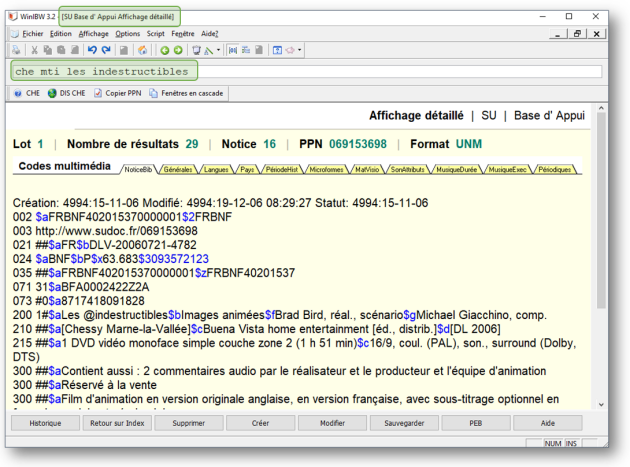Click the vertical scrollbar down arrow
The height and width of the screenshot is (467, 630).
(x=601, y=405)
